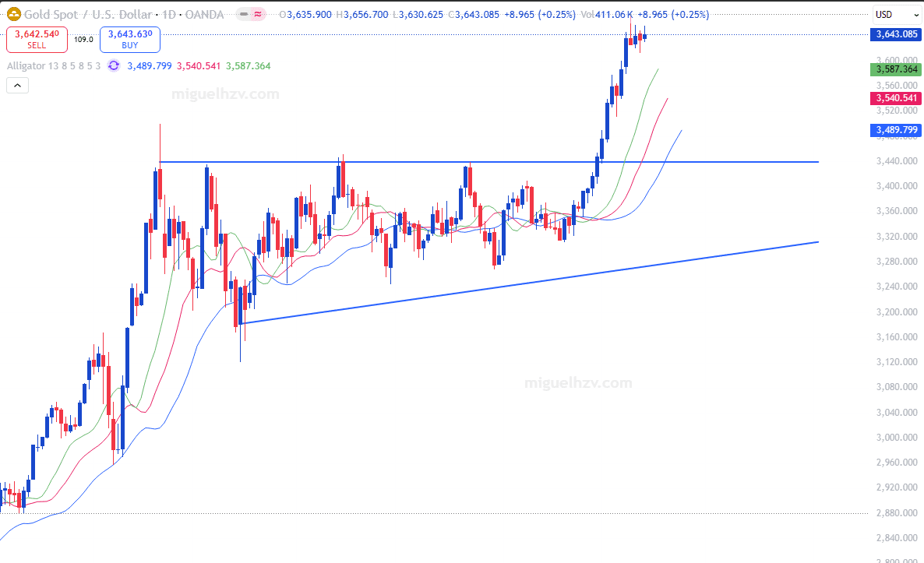Click the 109.0 spread value
Viewport: 924px width, 563px height.
point(83,40)
